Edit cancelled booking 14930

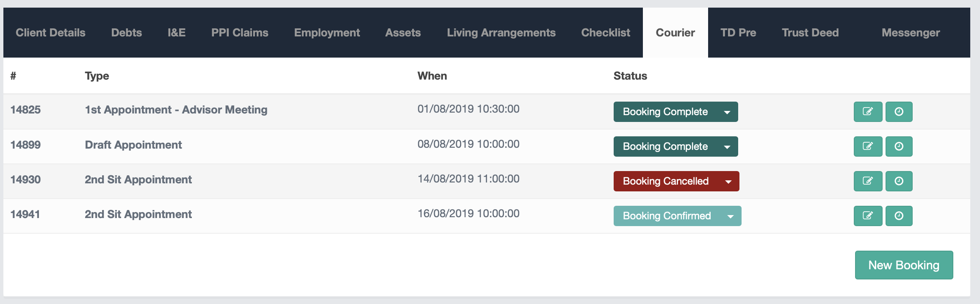point(868,181)
